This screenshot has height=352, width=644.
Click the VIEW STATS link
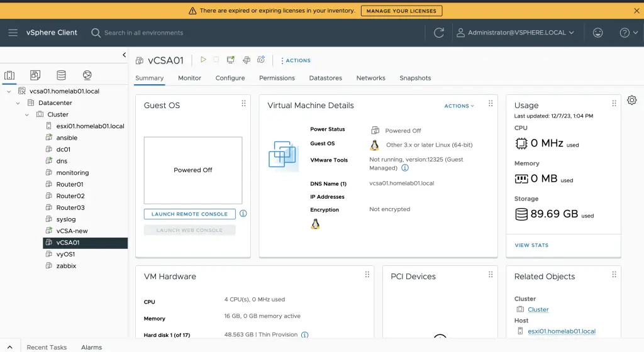pyautogui.click(x=531, y=245)
